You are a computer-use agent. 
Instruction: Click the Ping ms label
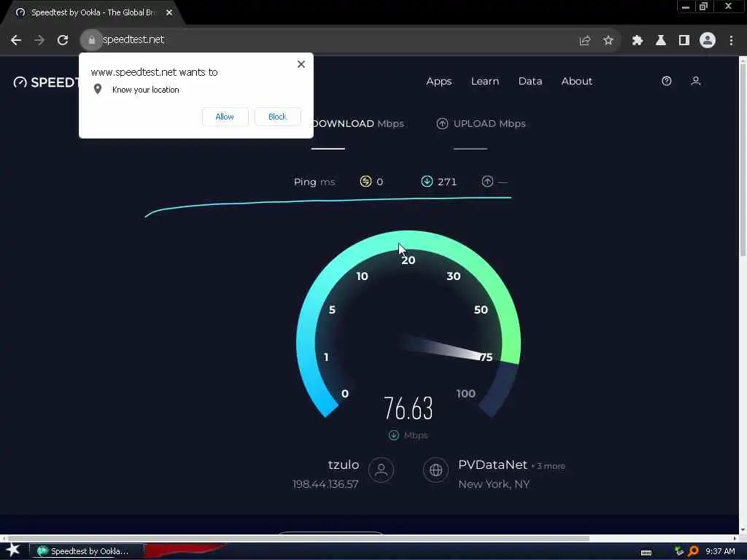coord(314,182)
